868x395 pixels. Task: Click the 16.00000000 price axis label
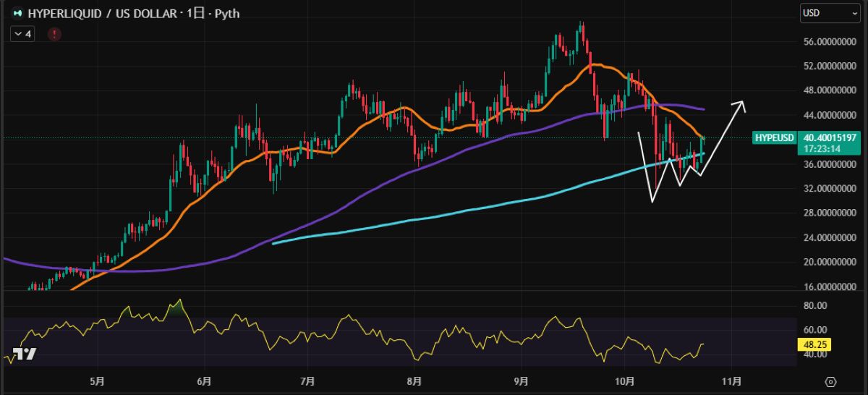click(830, 286)
